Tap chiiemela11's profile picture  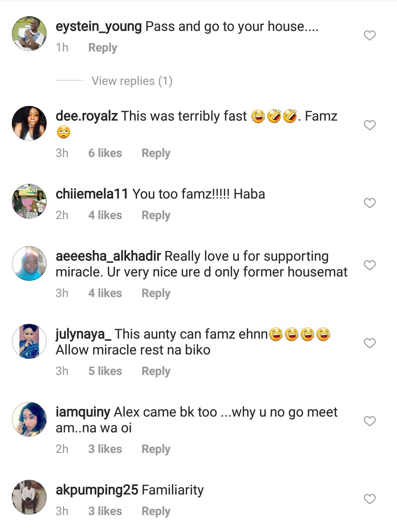click(29, 201)
